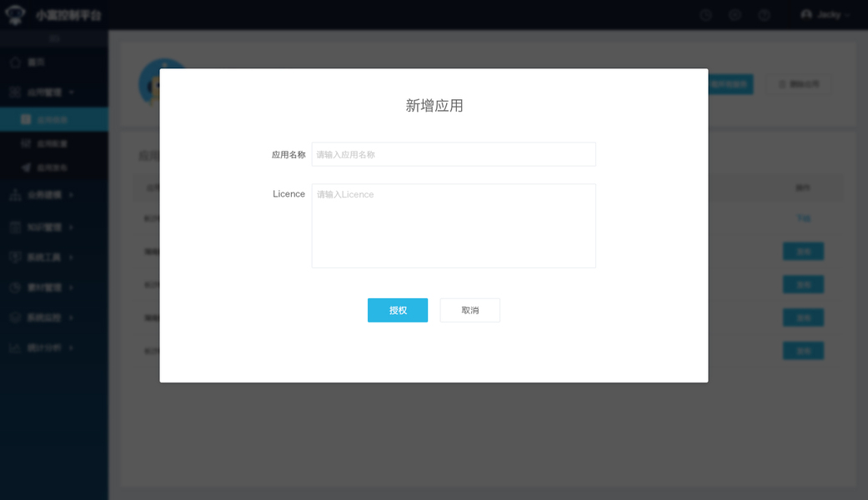Open the Jacky user dropdown menu

825,15
